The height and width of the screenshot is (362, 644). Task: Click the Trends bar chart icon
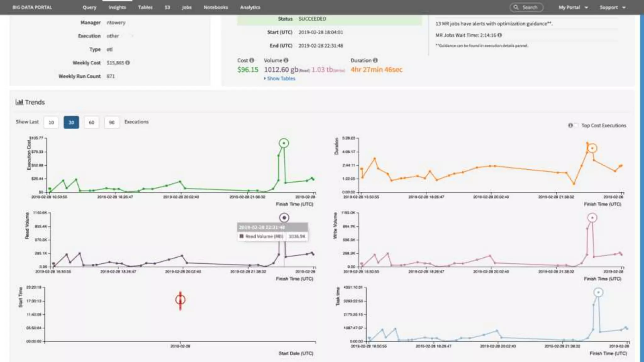point(19,102)
